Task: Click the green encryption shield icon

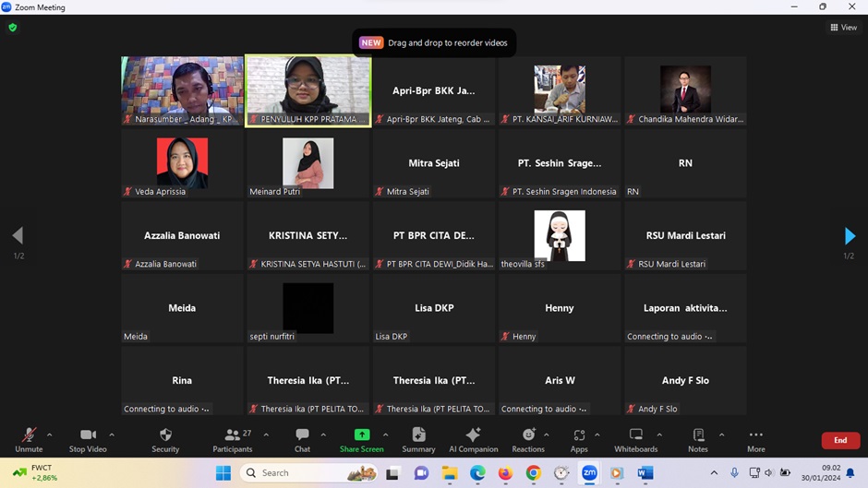Action: (12, 28)
